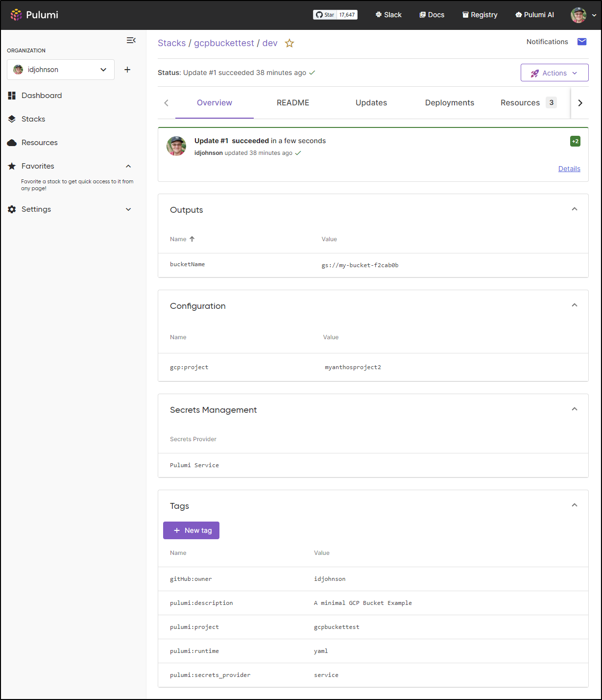Click the service tag value
Image resolution: width=602 pixels, height=700 pixels.
(x=326, y=675)
